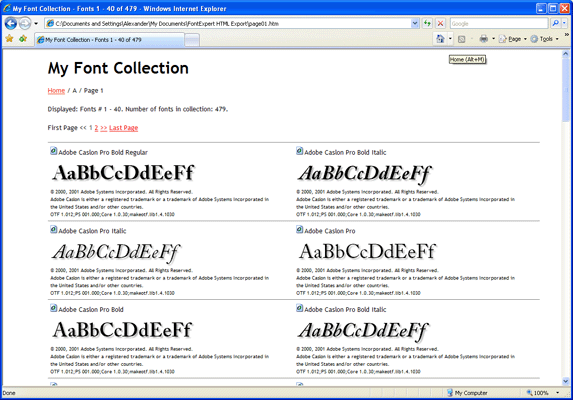
Task: Click the Adobe Caslon Pro Bold Regular sample image
Action: (123, 173)
